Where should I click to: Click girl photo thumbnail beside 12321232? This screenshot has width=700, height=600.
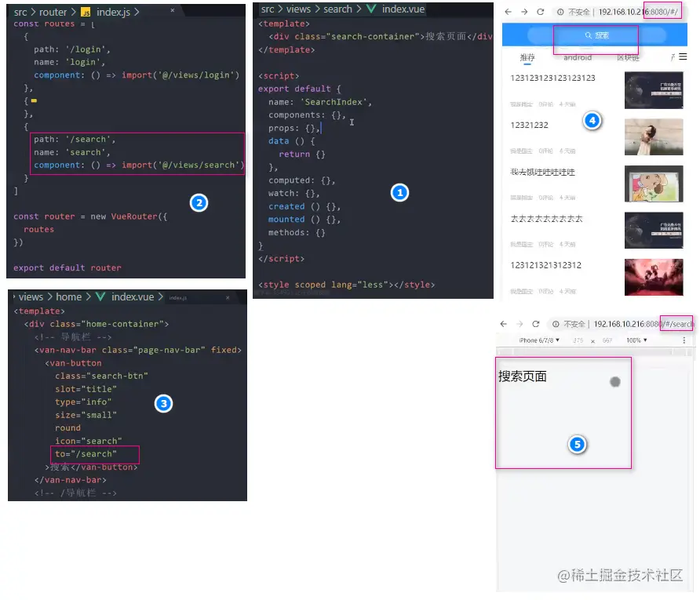pos(654,137)
